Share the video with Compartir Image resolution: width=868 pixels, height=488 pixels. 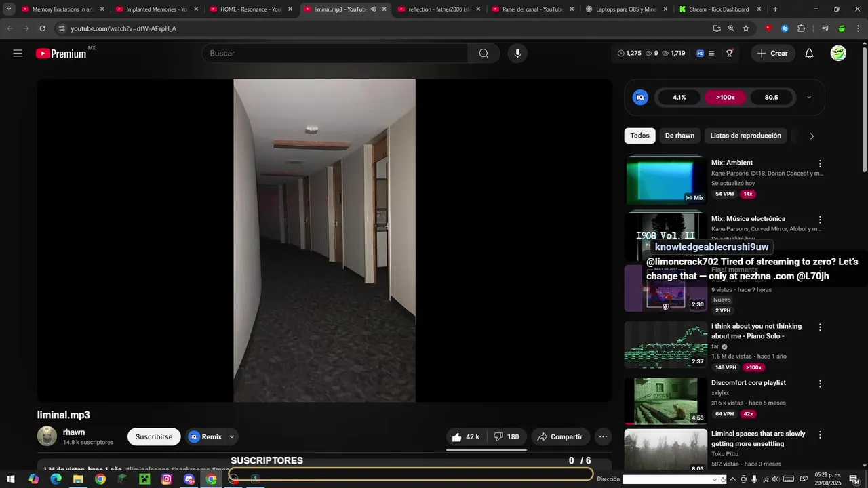click(560, 437)
